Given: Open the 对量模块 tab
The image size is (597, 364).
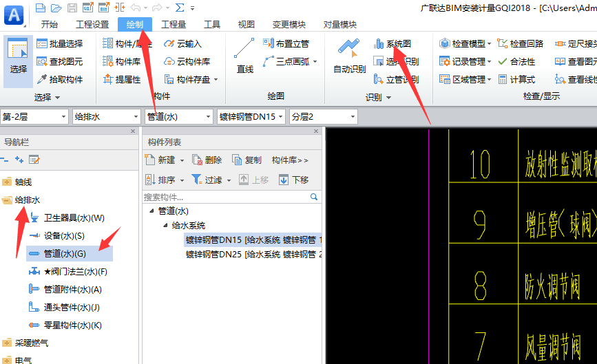Looking at the screenshot, I should tap(339, 25).
